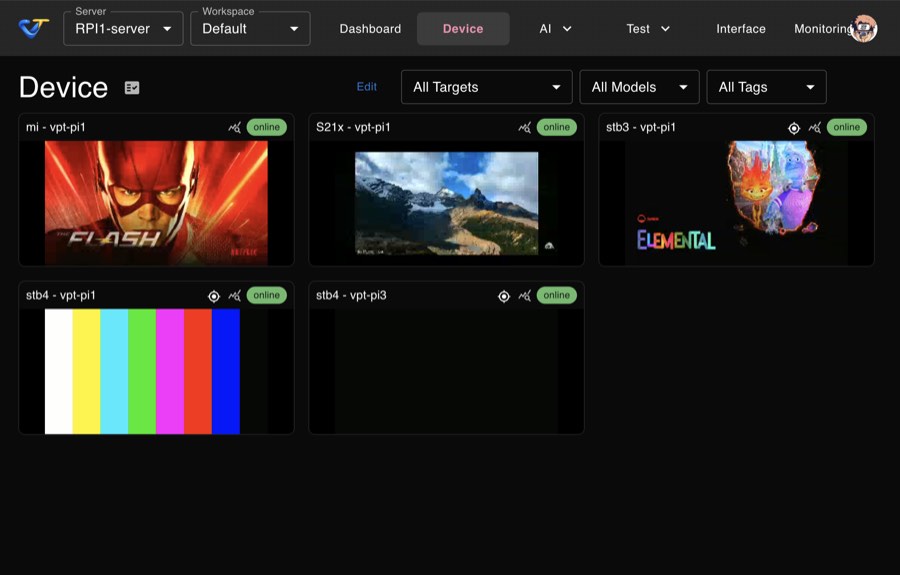Image resolution: width=900 pixels, height=575 pixels.
Task: Click online badge on stb3 - vpt-pi1
Action: pos(847,127)
